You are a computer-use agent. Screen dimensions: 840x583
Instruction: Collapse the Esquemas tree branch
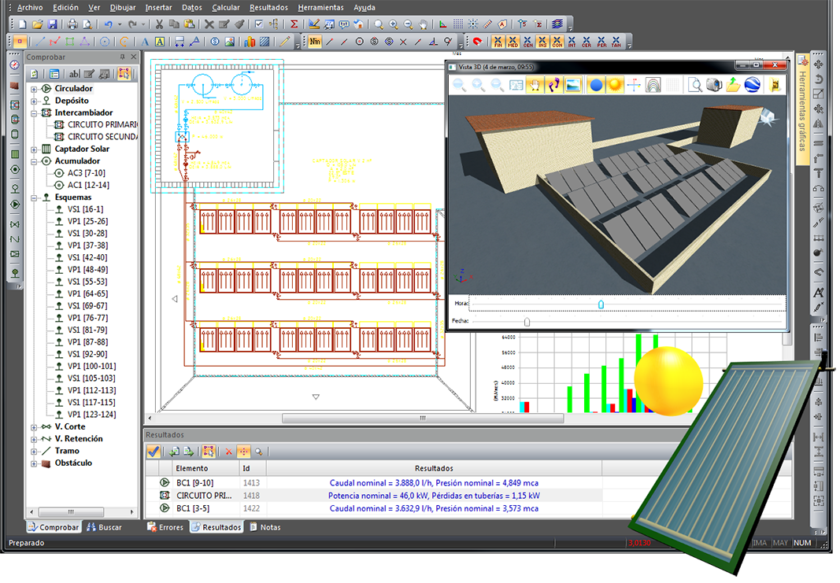[33, 197]
